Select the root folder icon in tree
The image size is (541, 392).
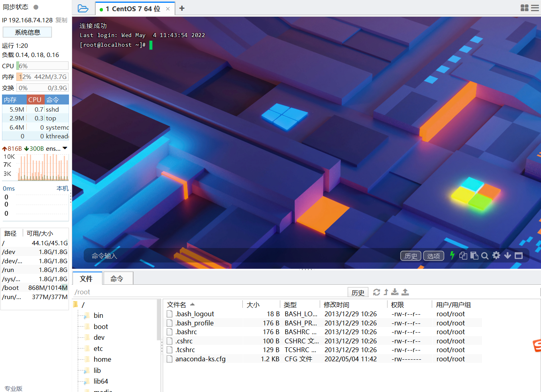(x=75, y=305)
